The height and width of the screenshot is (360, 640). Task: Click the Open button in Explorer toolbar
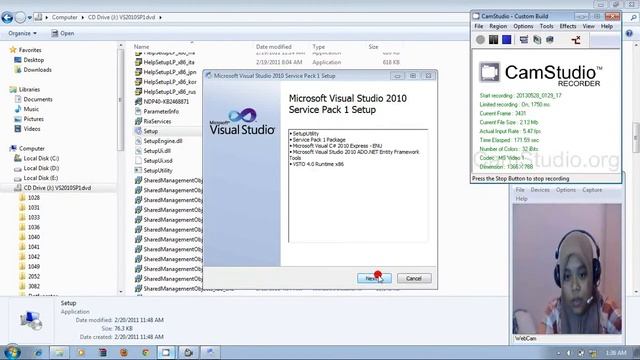pyautogui.click(x=62, y=33)
